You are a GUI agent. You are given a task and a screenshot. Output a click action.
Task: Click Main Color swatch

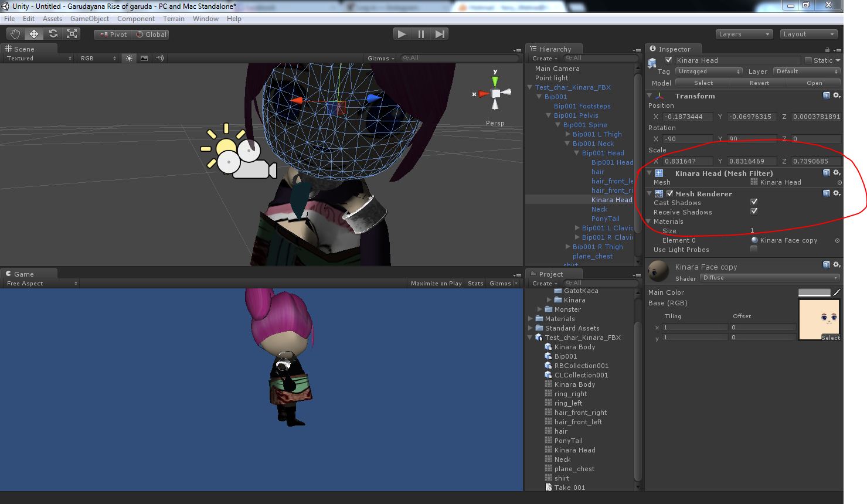click(814, 292)
